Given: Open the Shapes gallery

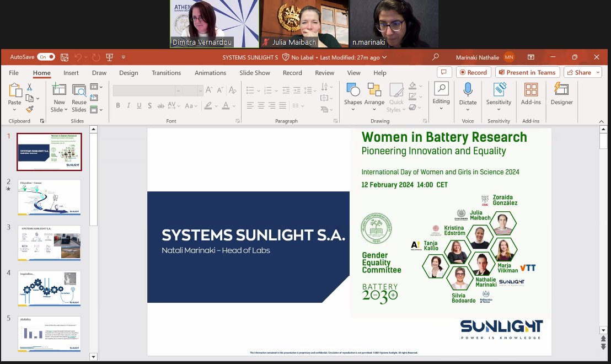Looking at the screenshot, I should coord(353,97).
